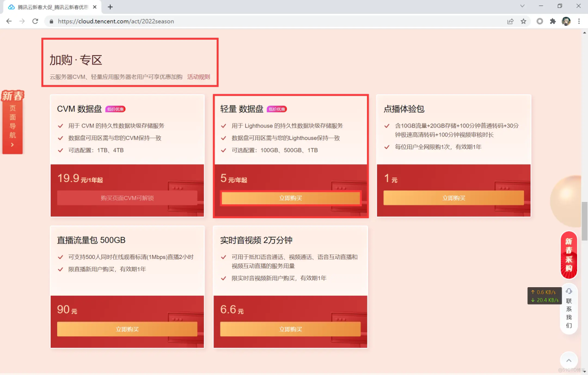Open the Chrome three-dot menu
Screen dimensions: 588x375
coord(579,21)
